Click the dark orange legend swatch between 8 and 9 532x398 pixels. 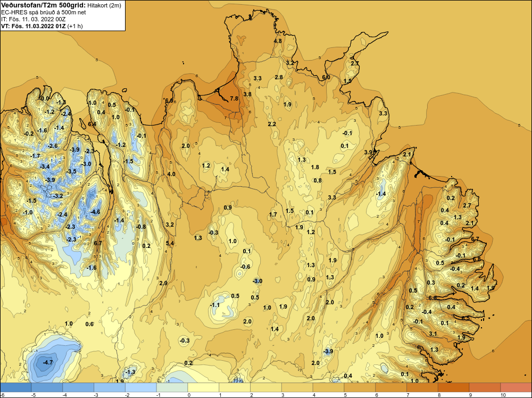point(454,387)
